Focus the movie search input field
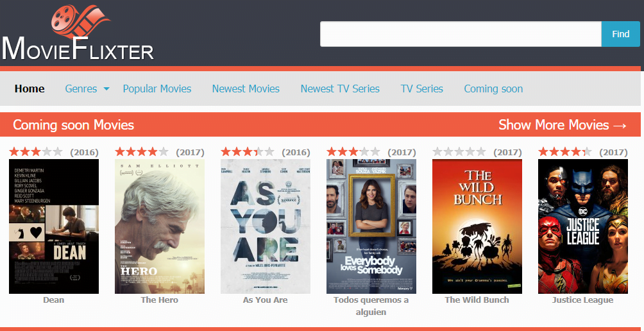Image resolution: width=644 pixels, height=331 pixels. tap(461, 33)
